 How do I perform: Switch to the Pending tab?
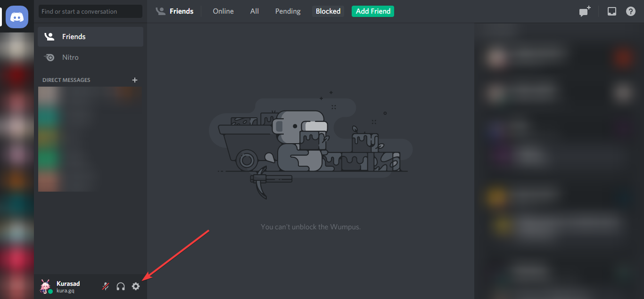pos(288,11)
